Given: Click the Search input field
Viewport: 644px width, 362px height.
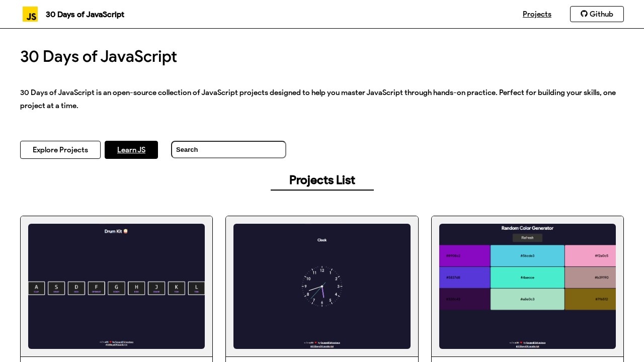Looking at the screenshot, I should [x=228, y=149].
